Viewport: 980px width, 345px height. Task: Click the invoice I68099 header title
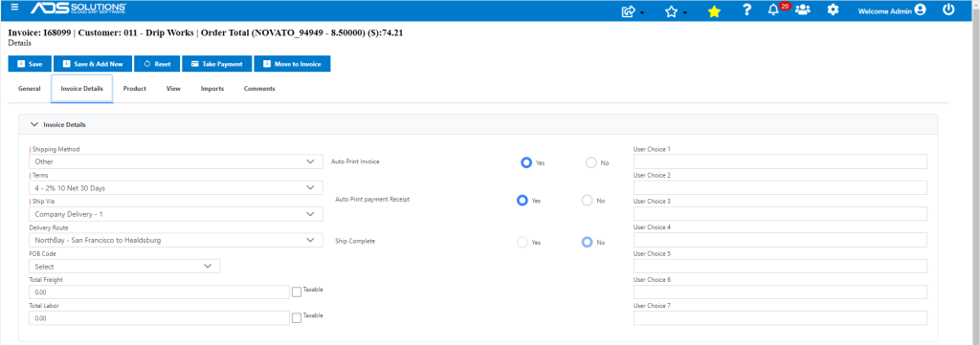[206, 32]
